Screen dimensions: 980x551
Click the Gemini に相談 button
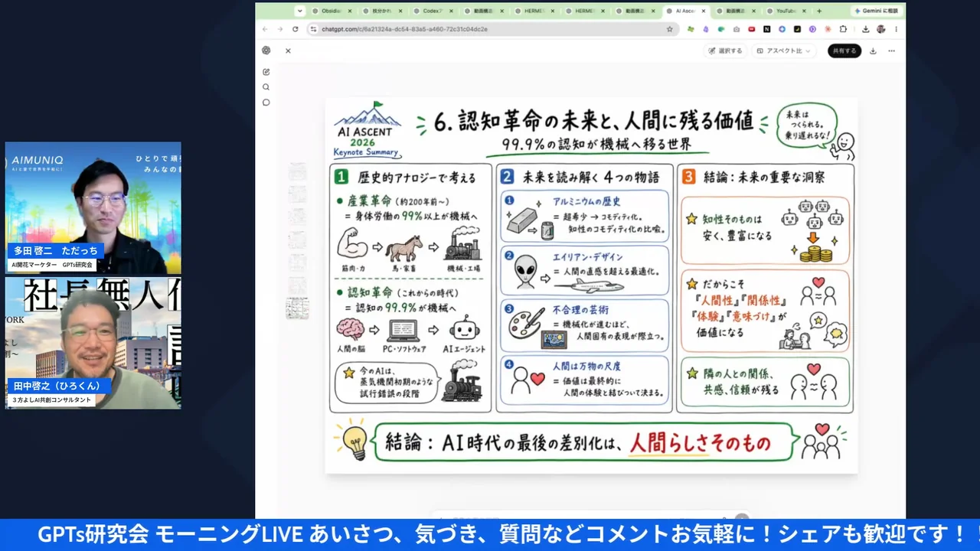click(877, 11)
